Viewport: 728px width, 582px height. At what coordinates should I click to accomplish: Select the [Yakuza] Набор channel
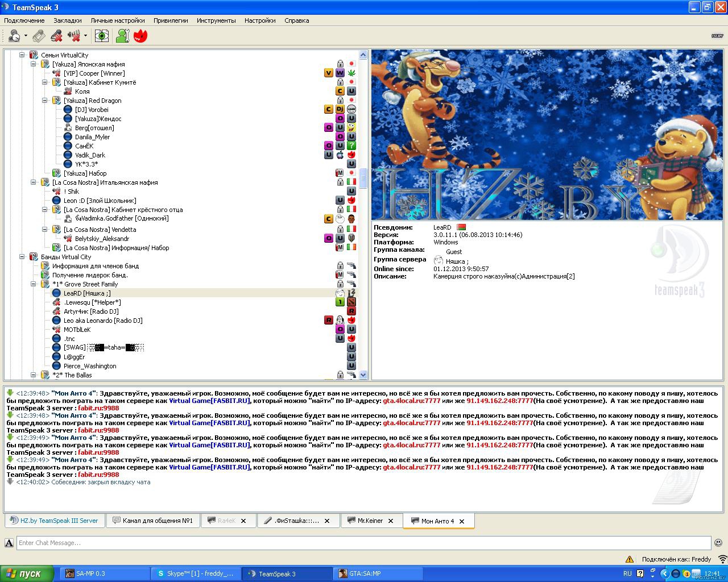click(85, 173)
